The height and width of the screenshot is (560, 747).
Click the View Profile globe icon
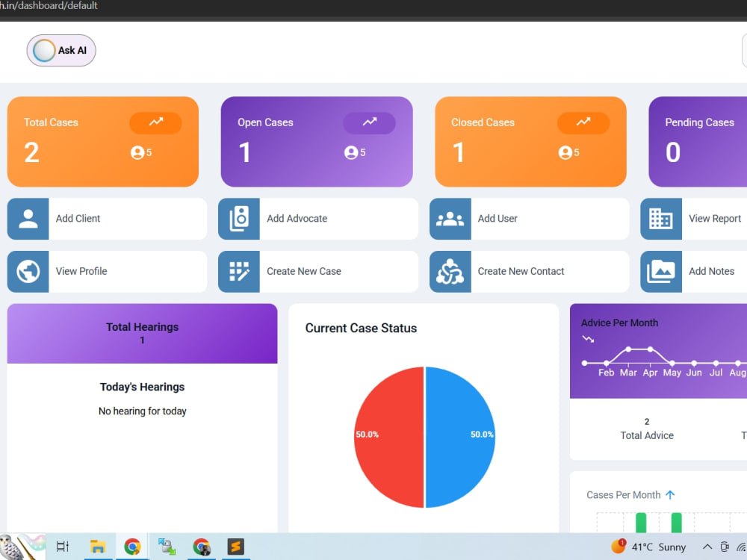(x=28, y=272)
